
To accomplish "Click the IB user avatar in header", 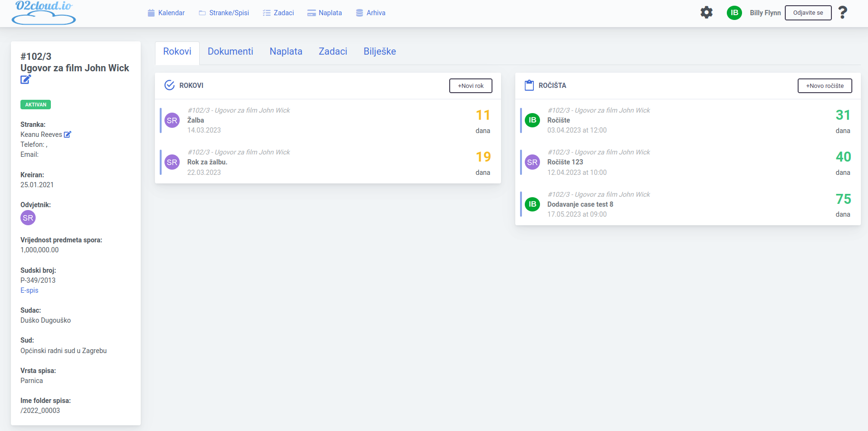I will [734, 13].
